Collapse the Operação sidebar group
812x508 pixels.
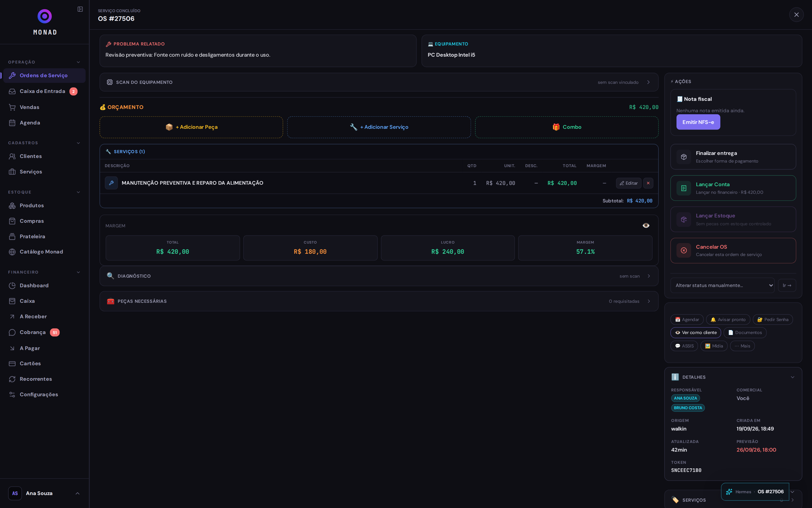[x=78, y=62]
